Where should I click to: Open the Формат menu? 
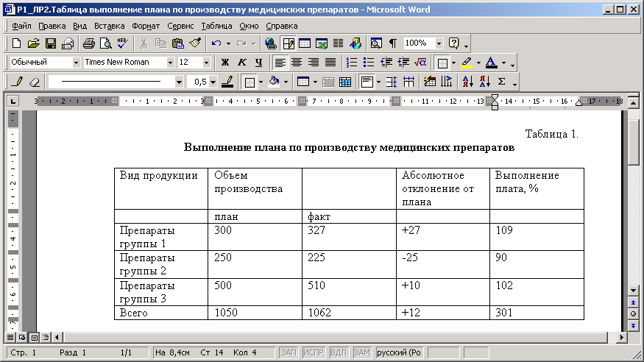(x=146, y=26)
